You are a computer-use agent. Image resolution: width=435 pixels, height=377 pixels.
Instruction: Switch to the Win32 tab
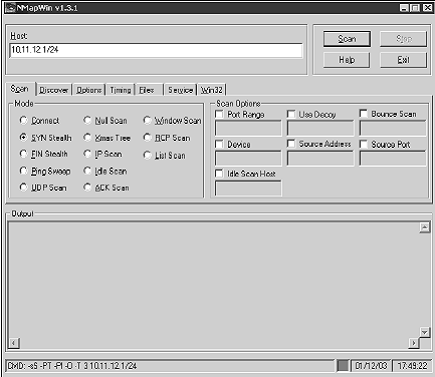coord(212,90)
